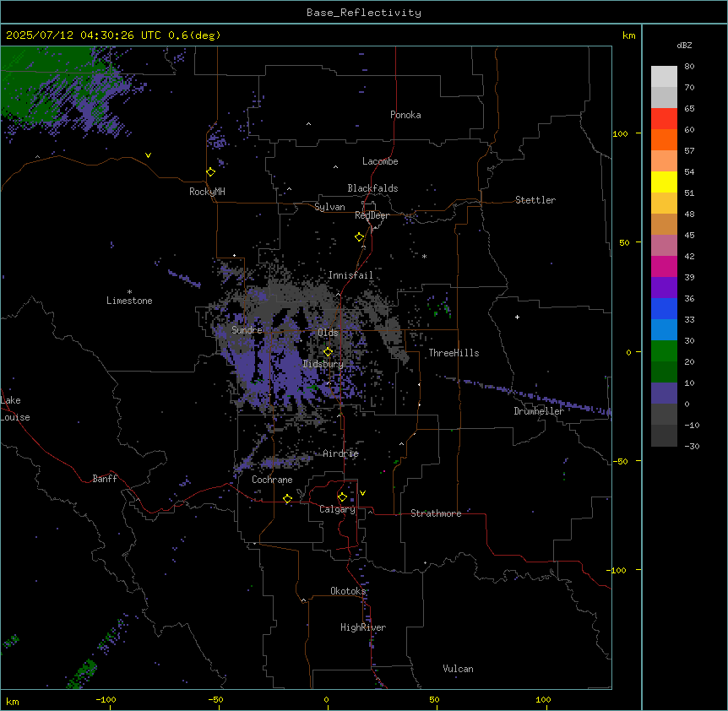
Task: Click the Banff label
Action: [x=105, y=479]
